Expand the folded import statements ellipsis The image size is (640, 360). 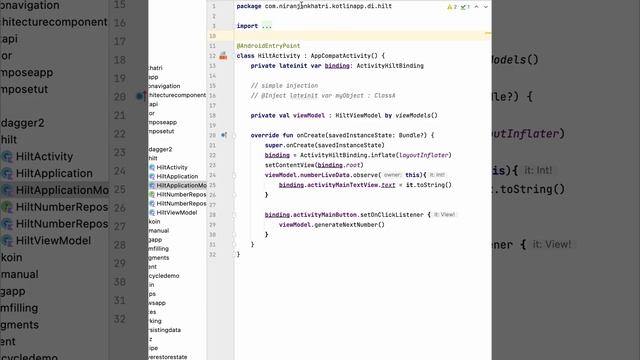click(x=267, y=26)
